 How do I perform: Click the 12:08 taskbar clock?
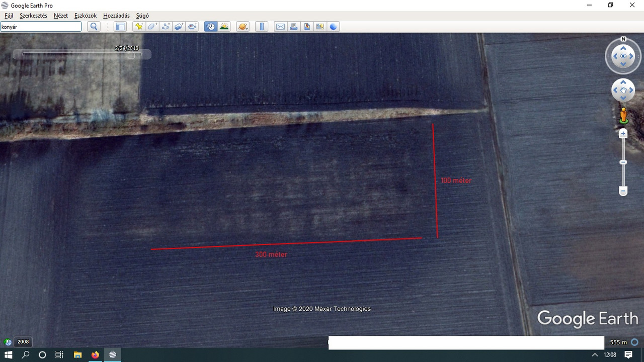coord(610,355)
